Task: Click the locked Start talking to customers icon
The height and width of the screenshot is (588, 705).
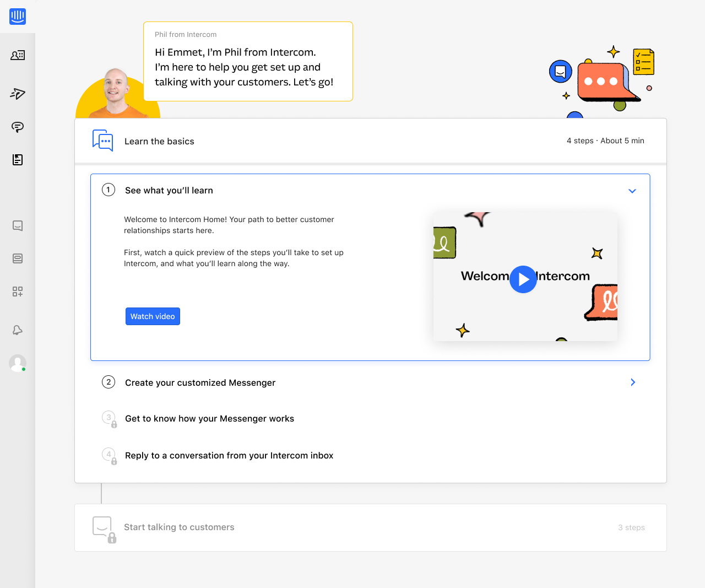Action: pos(102,527)
